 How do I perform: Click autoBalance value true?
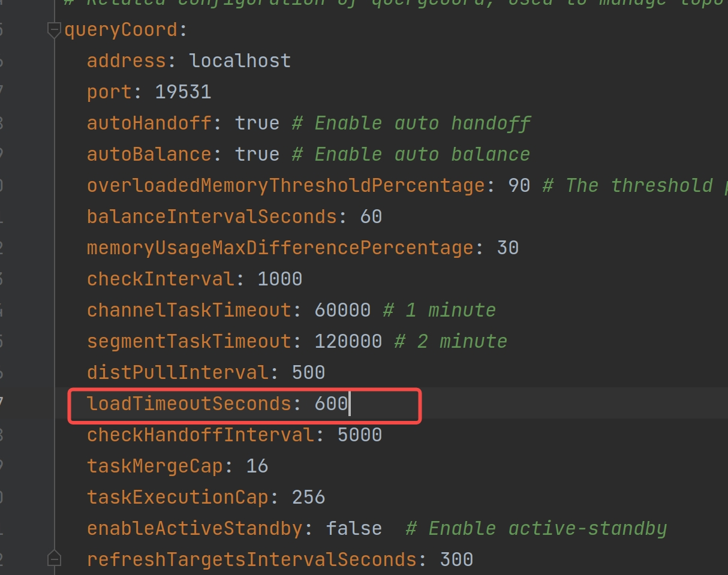pyautogui.click(x=257, y=154)
